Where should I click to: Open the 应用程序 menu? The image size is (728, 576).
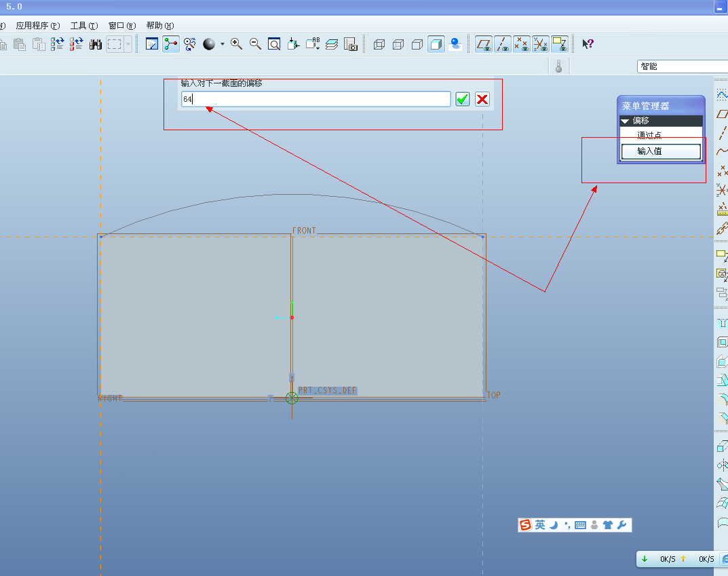(x=37, y=26)
